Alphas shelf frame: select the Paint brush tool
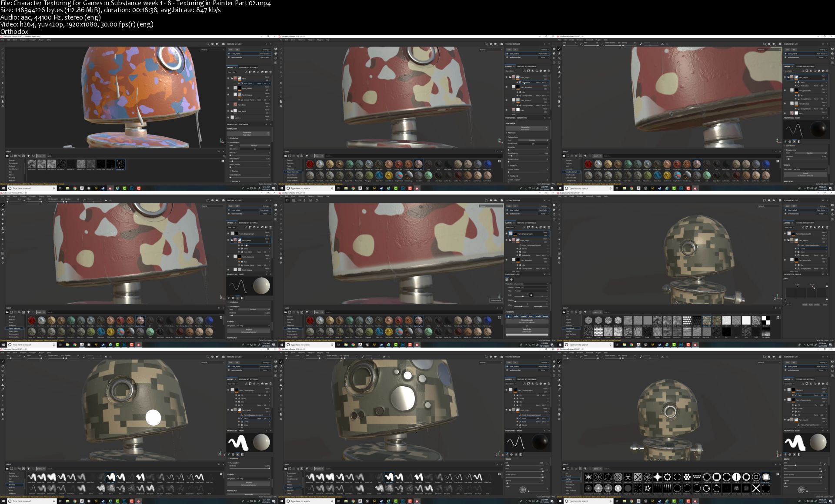 (x=559, y=361)
